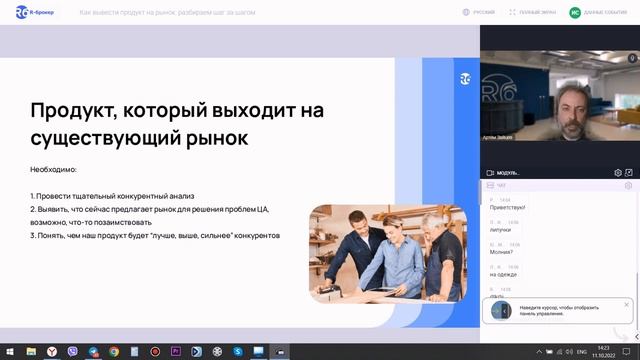Viewport: 640px width, 360px height.
Task: Click the chat message 'Приветствую!'
Action: [507, 208]
